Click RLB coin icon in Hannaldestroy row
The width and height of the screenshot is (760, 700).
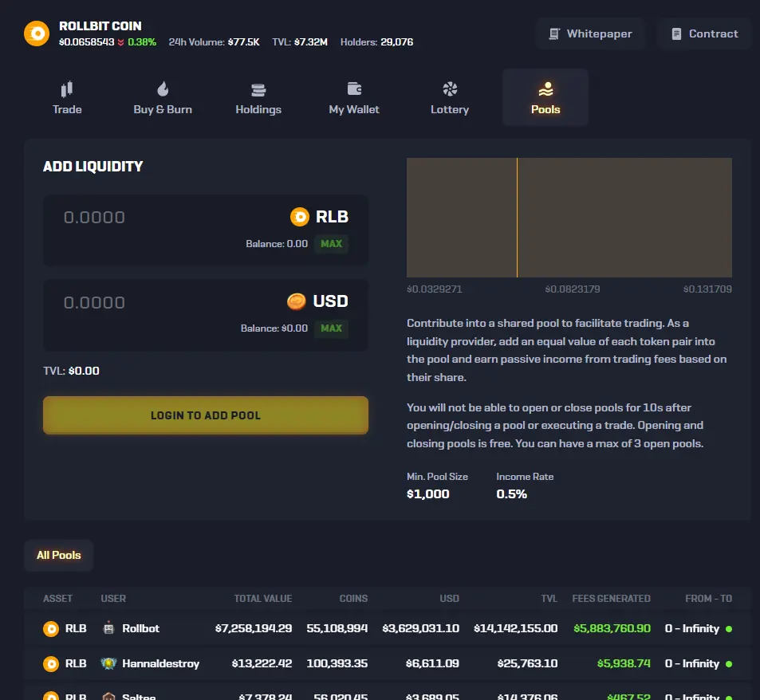(x=51, y=663)
